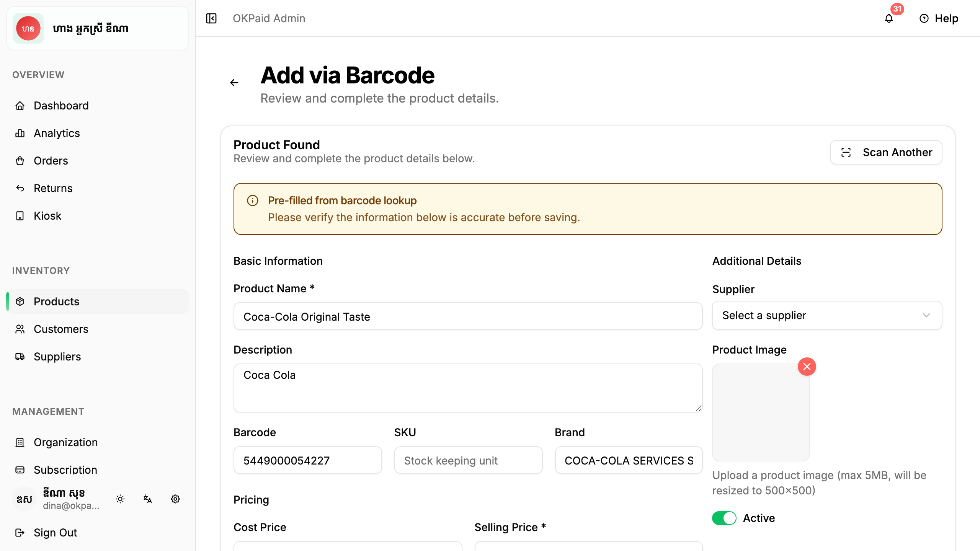Open Dashboard in sidebar
Screen dimensions: 980x551
point(98,106)
